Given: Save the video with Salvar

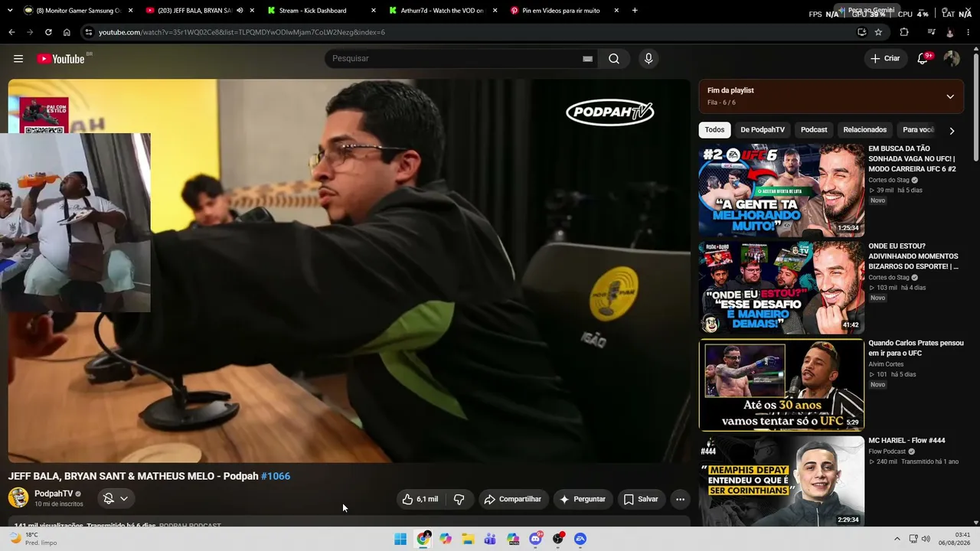Looking at the screenshot, I should pos(641,499).
